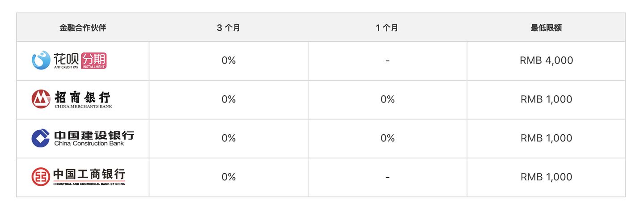The image size is (644, 209).
Task: Click China Merchants Bank 1-month 0% cell
Action: tap(387, 99)
